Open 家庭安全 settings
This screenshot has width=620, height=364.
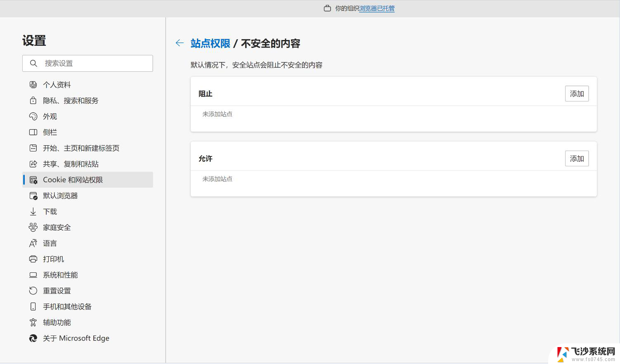tap(88, 227)
